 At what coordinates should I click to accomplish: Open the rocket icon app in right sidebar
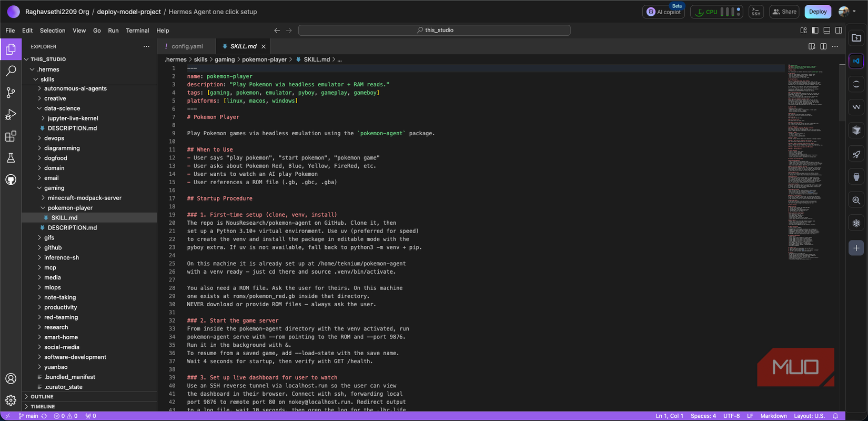(x=856, y=154)
